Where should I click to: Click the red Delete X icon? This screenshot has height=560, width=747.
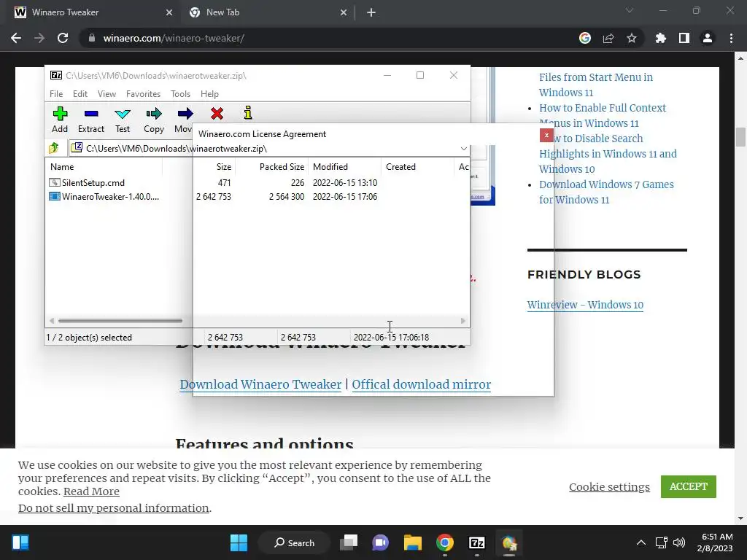tap(217, 113)
